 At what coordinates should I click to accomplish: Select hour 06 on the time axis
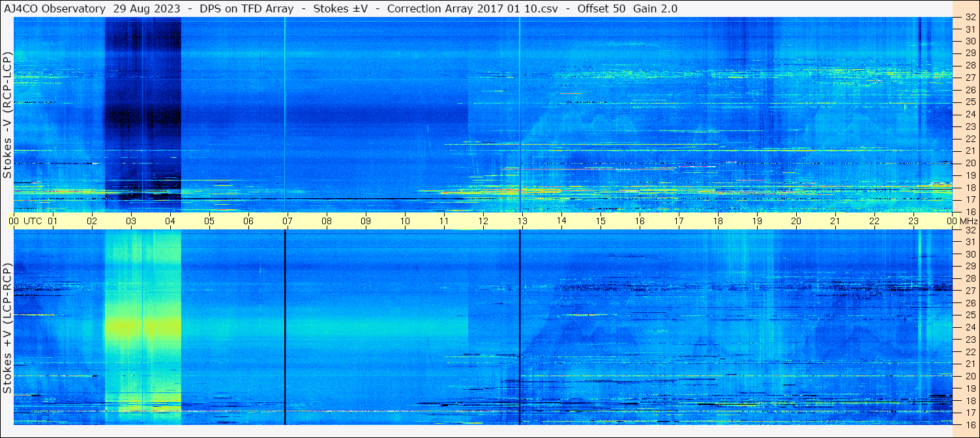pyautogui.click(x=248, y=221)
